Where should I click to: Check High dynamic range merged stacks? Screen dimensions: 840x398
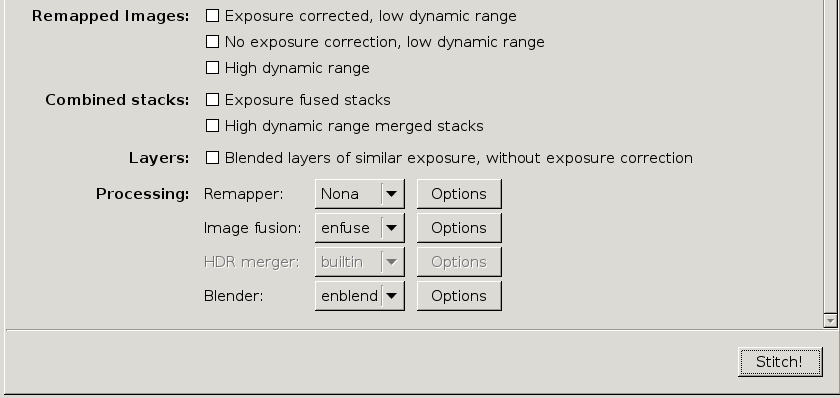[x=213, y=125]
